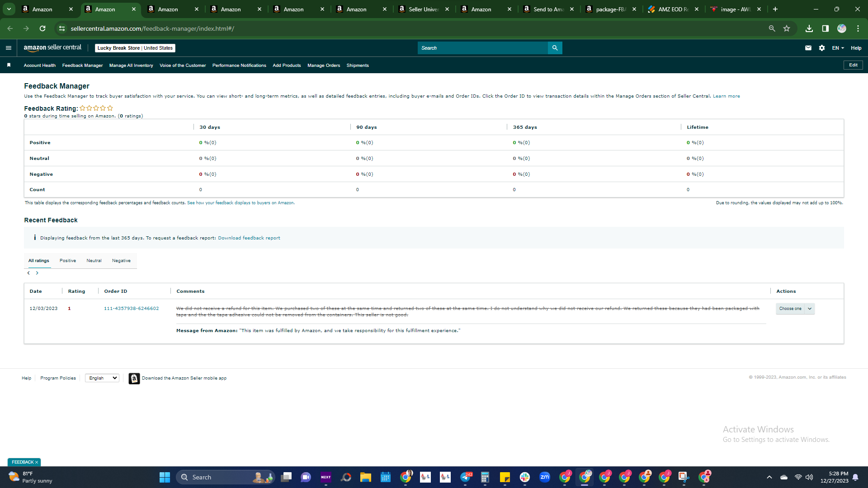Open Slack from the taskbar
868x488 pixels.
[x=525, y=477]
